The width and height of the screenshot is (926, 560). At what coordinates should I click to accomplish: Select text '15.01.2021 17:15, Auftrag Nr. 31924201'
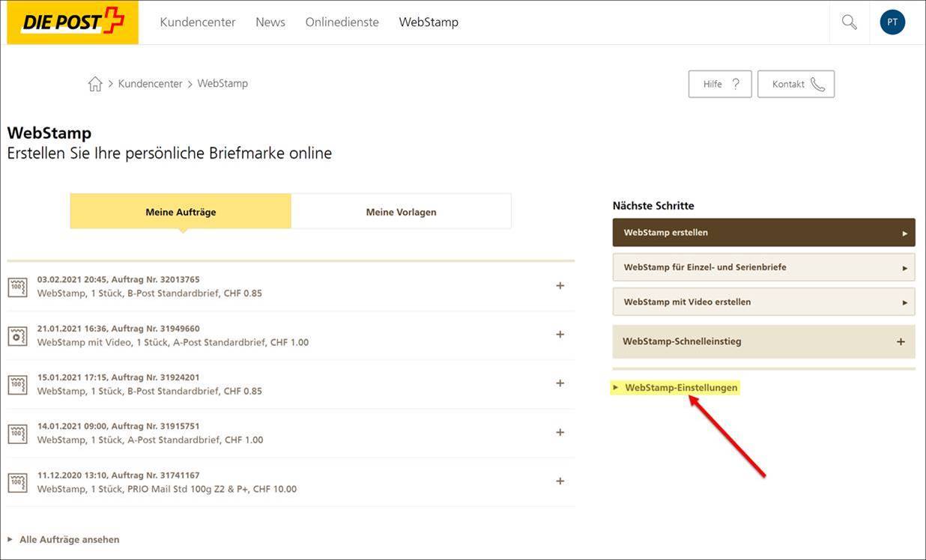[118, 377]
